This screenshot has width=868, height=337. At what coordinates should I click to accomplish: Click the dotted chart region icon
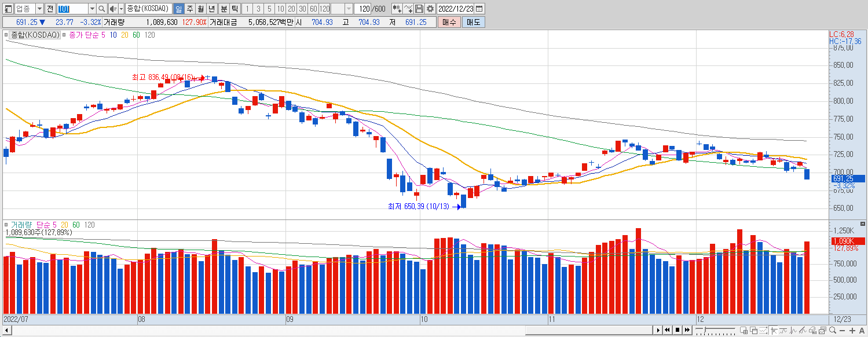click(763, 331)
